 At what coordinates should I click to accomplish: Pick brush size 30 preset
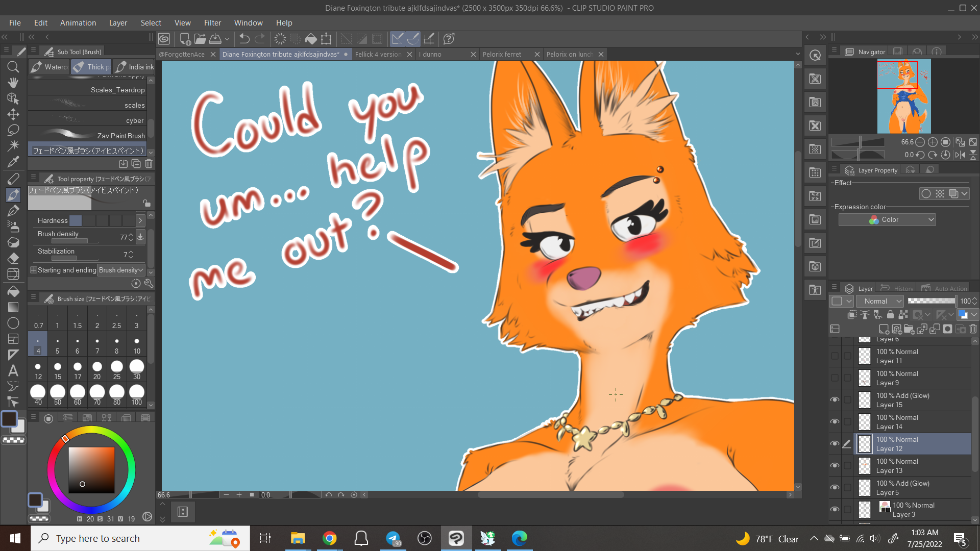coord(137,369)
